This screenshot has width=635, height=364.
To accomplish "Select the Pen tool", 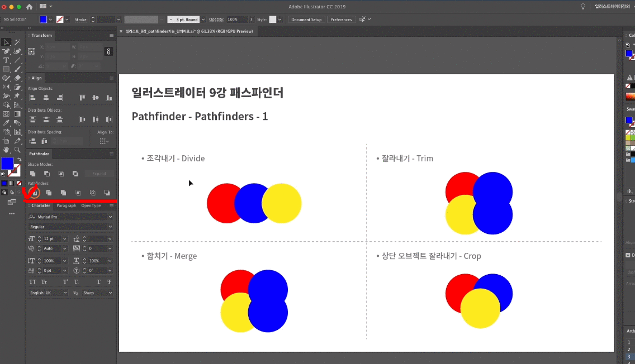I will tap(6, 51).
